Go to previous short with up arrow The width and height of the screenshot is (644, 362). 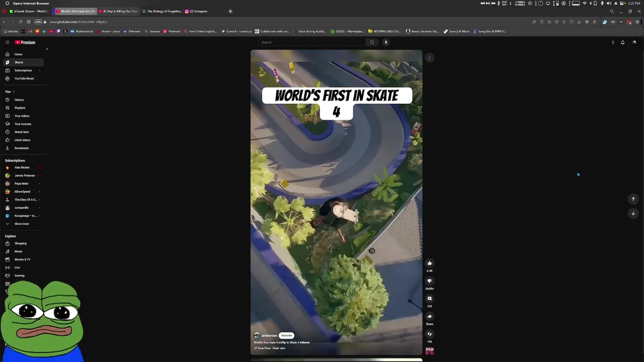633,199
